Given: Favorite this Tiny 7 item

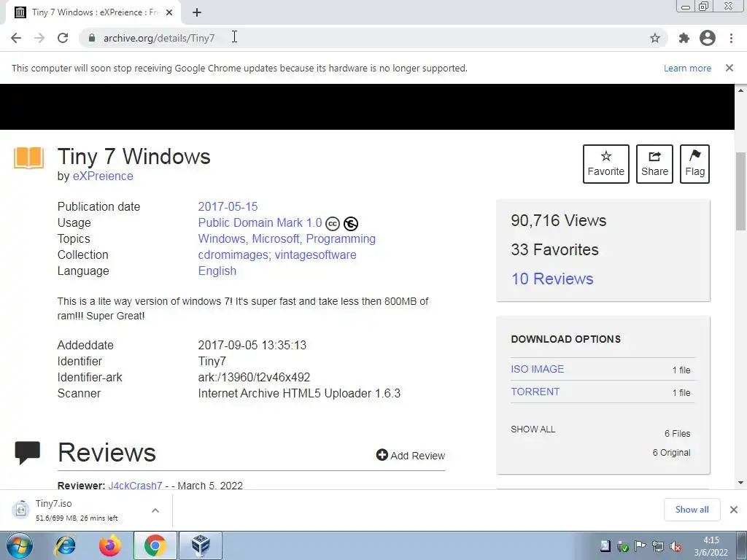Looking at the screenshot, I should pos(606,164).
